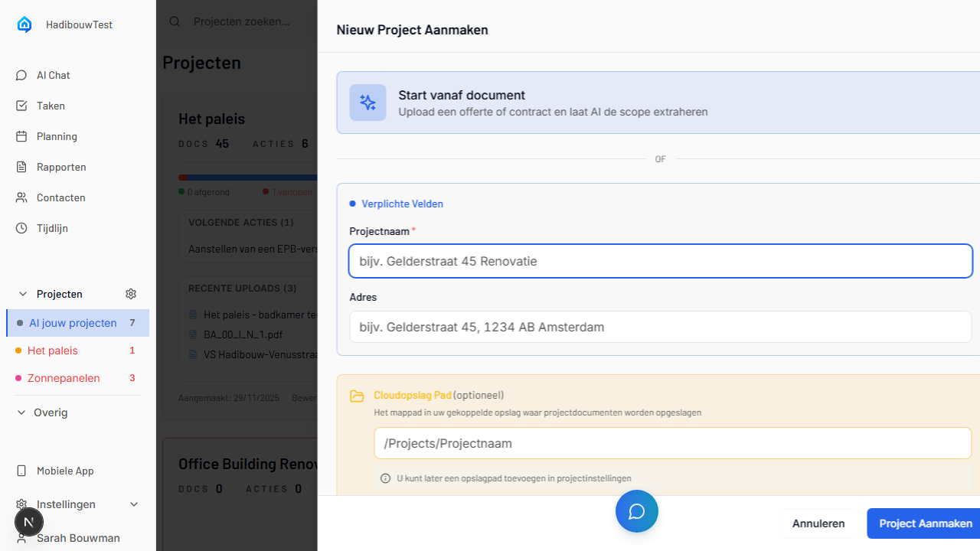
Task: Open the projects settings gear
Action: tap(130, 294)
